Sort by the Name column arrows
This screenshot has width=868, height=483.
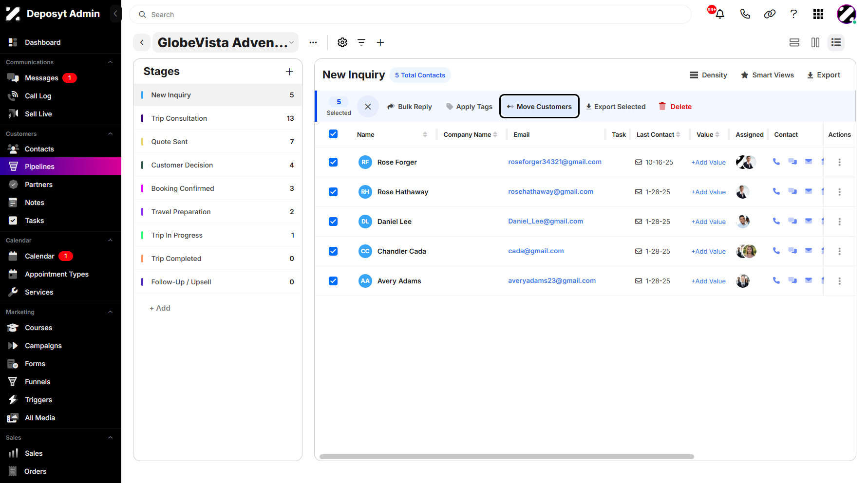425,134
